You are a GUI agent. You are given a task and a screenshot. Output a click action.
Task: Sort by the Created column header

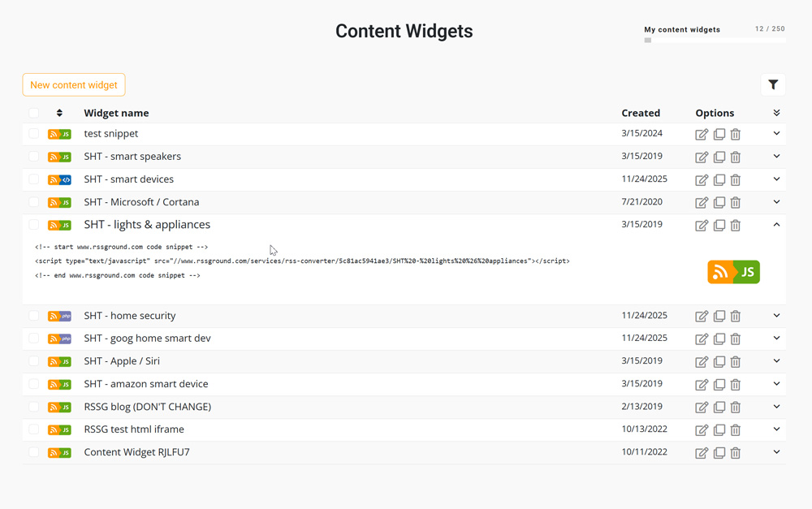pyautogui.click(x=641, y=113)
